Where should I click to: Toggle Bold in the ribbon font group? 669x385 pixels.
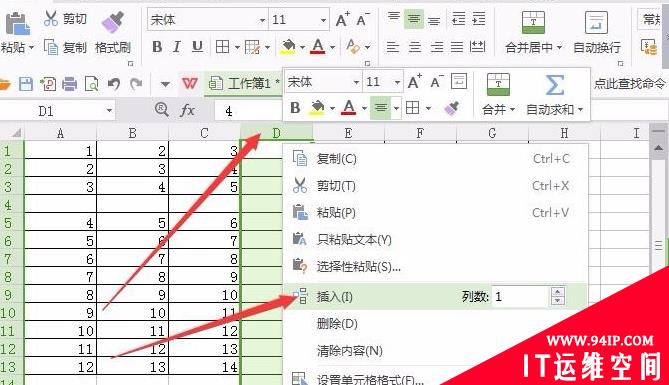[x=157, y=47]
